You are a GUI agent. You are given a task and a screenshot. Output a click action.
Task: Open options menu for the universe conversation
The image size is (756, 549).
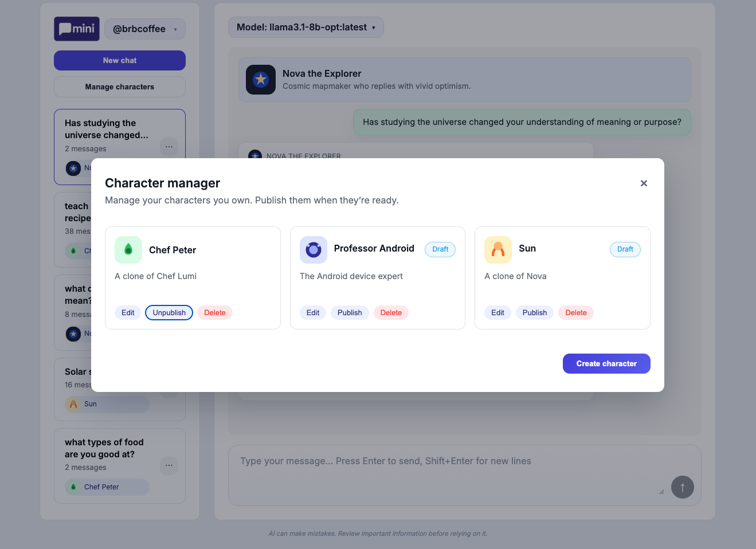(169, 147)
